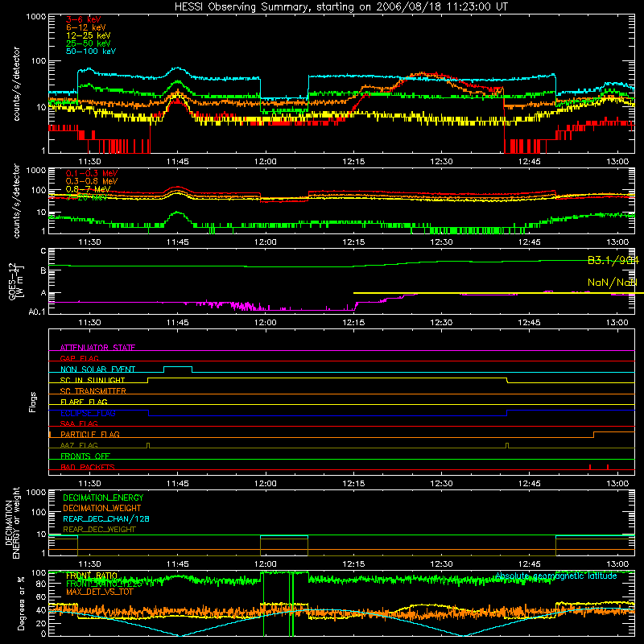
Task: Click the REAR_DEC_CHAN/128 legend label
Action: point(106,519)
